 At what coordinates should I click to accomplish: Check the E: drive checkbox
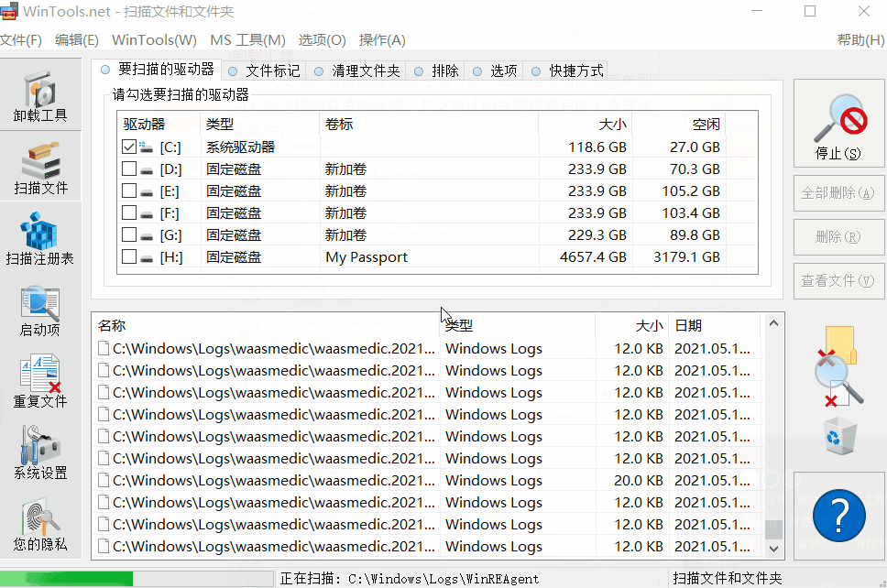(x=129, y=191)
